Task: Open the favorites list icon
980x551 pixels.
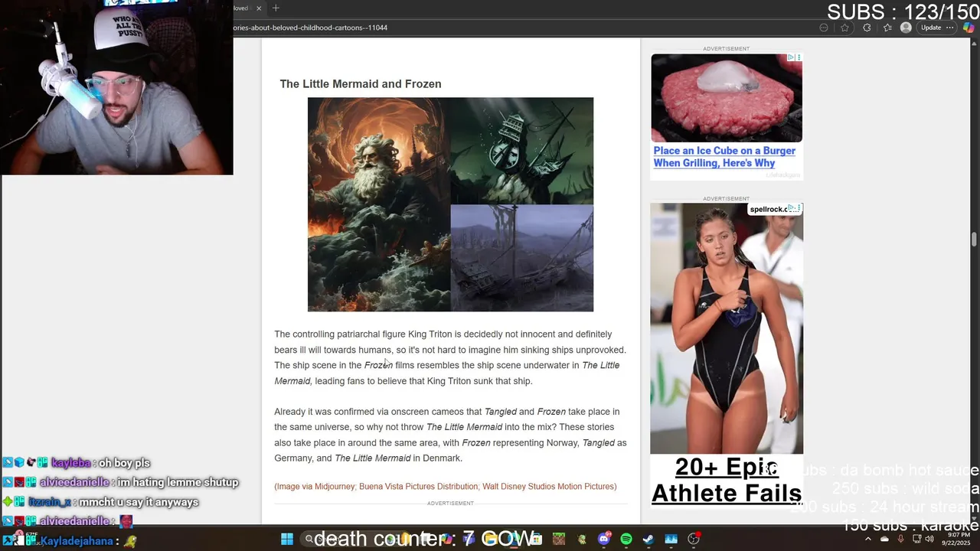Action: coord(887,28)
